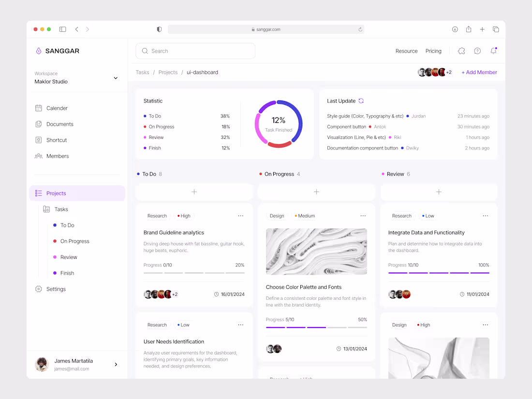Open Documents in sidebar
532x399 pixels.
coord(54,124)
